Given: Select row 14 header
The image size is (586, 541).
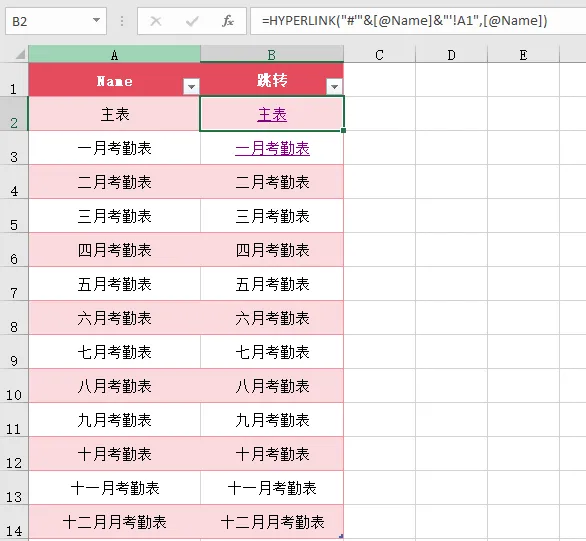Looking at the screenshot, I should tap(14, 522).
